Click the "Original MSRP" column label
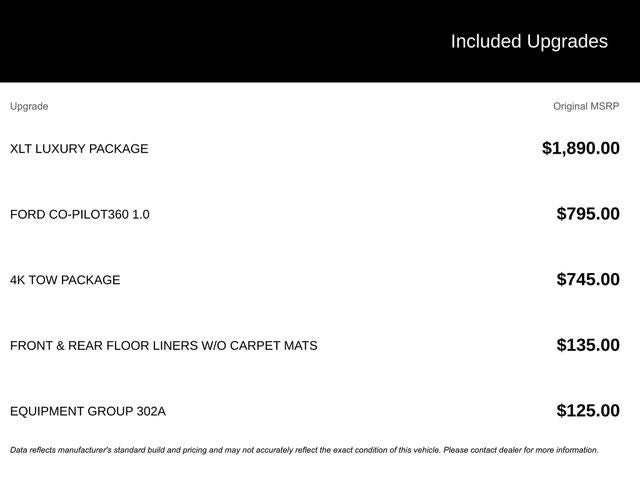This screenshot has height=480, width=640. pos(586,106)
